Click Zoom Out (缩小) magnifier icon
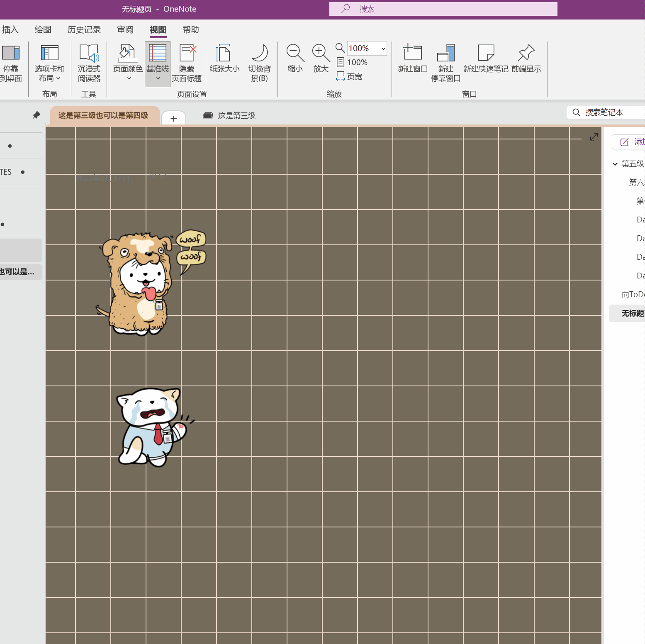 coord(295,53)
